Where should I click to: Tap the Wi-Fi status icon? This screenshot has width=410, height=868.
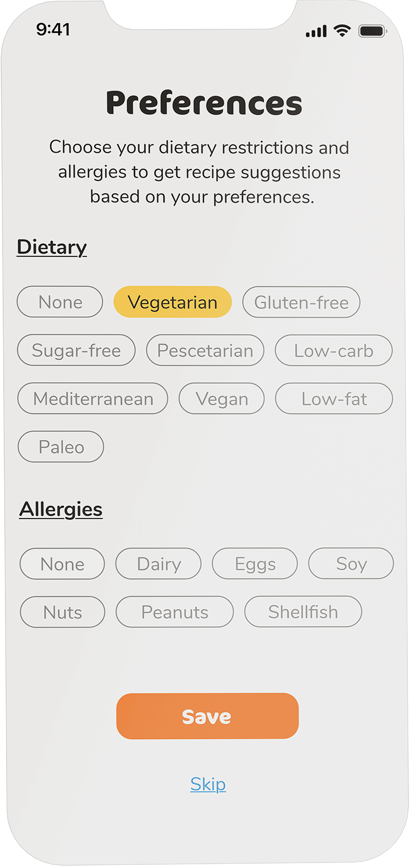point(342,30)
